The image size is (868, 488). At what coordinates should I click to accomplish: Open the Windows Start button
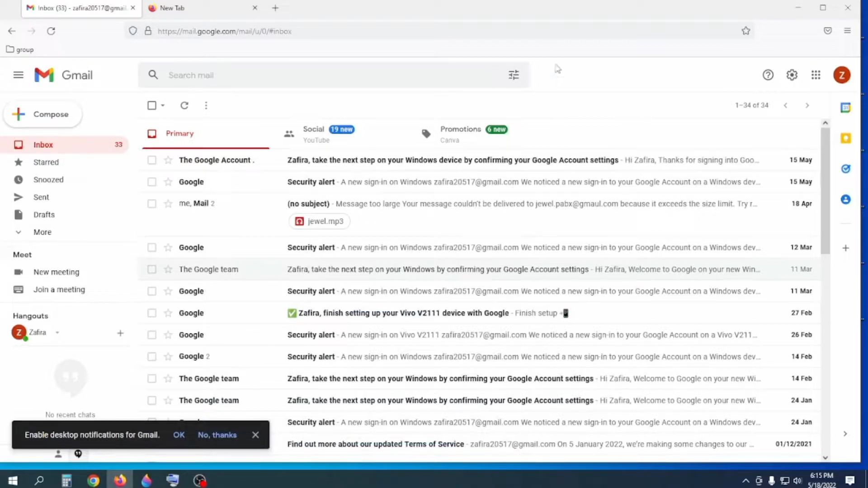[13, 480]
